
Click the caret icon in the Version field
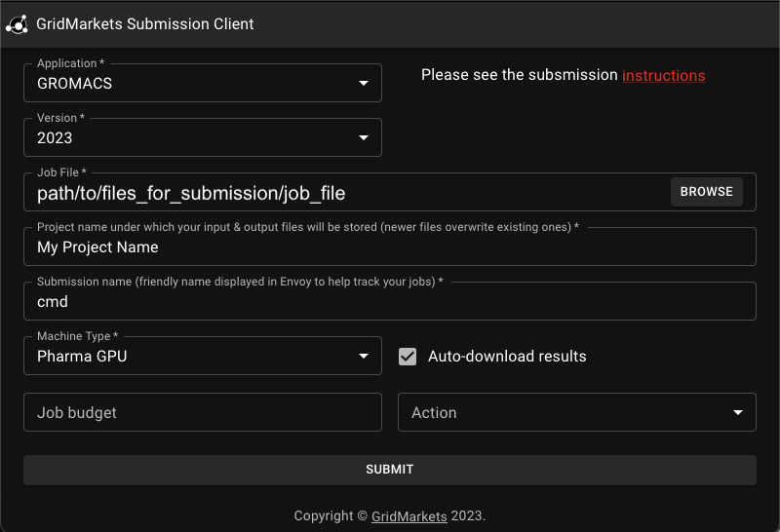[x=364, y=137]
